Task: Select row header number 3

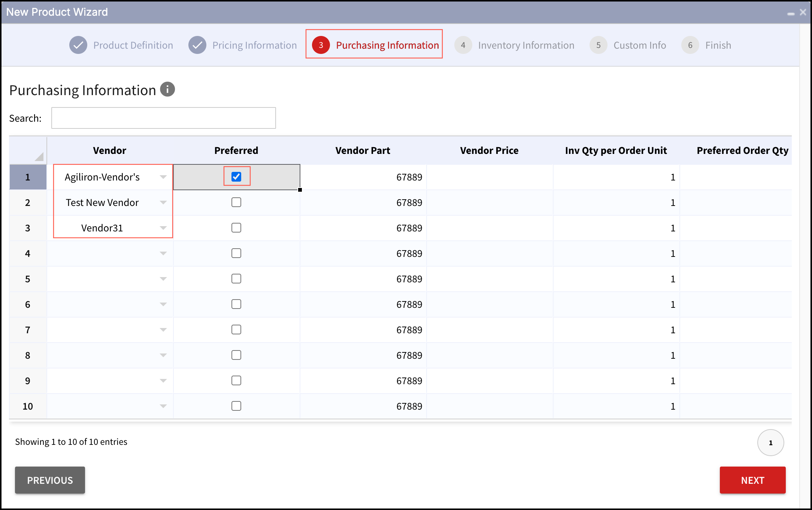Action: (28, 228)
